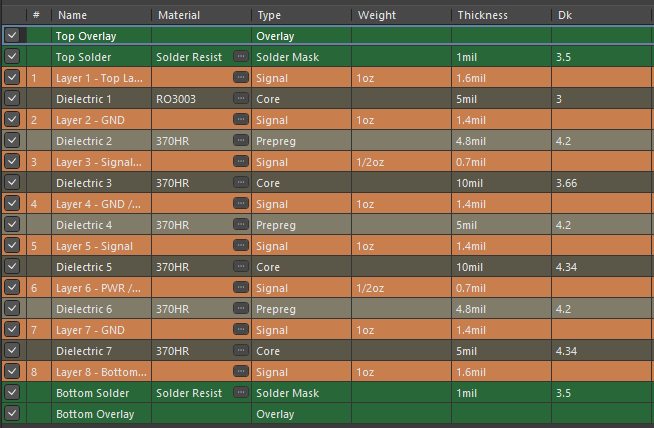Screen dimensions: 654x428
Task: Open material selector for Dielectric 7
Action: tap(240, 351)
